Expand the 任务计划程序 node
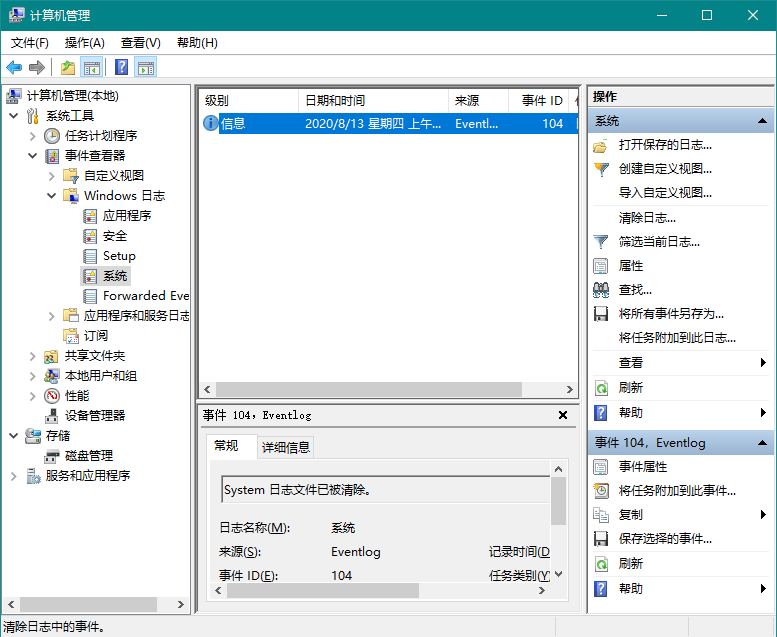The height and width of the screenshot is (637, 777). tap(33, 136)
